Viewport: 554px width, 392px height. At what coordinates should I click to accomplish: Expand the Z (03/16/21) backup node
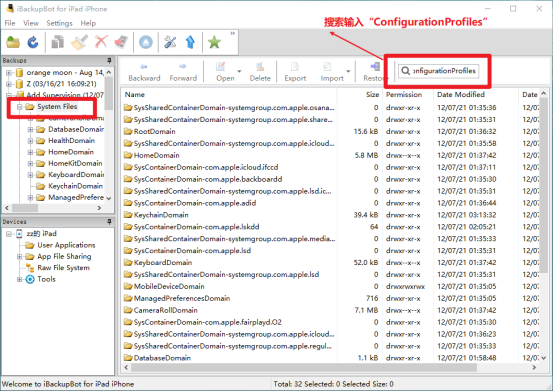coord(9,84)
